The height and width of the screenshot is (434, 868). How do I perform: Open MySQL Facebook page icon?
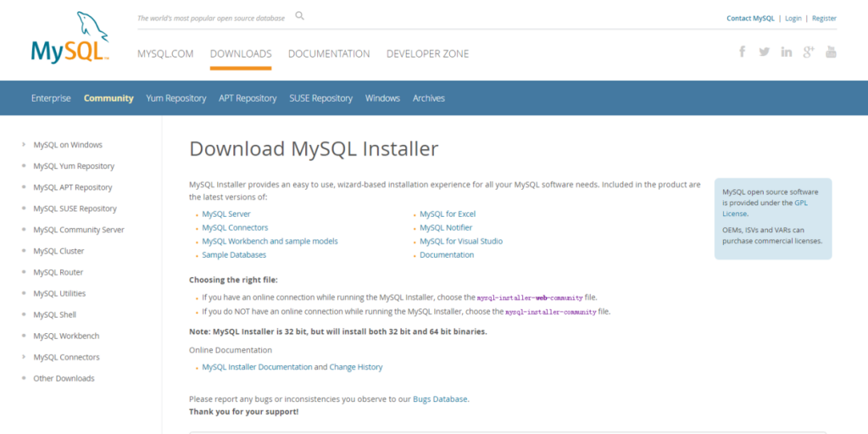click(x=743, y=52)
